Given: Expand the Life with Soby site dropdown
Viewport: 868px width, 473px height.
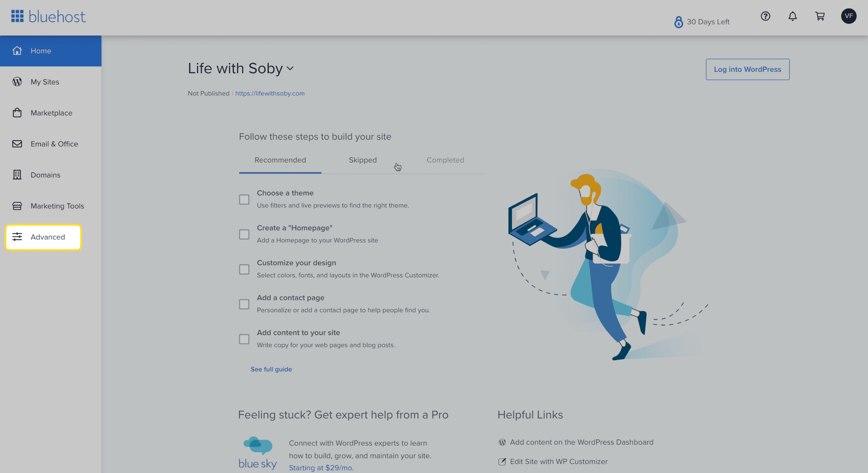Looking at the screenshot, I should click(290, 68).
